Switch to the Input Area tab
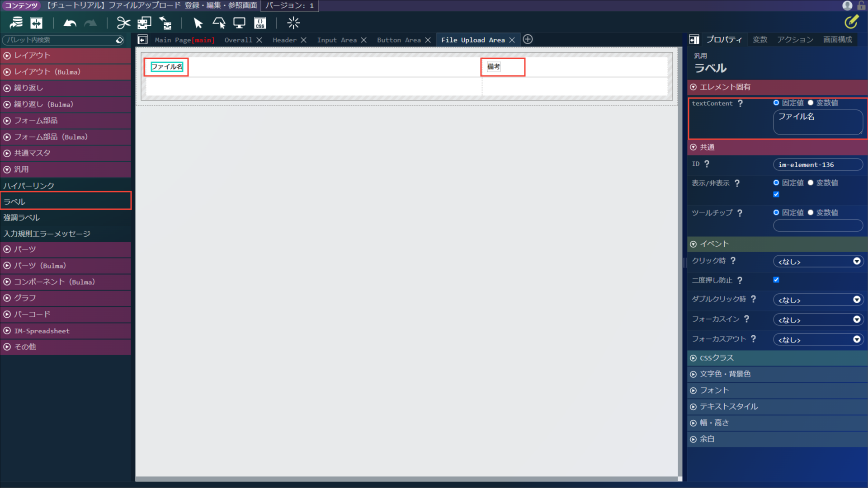The image size is (868, 488). [x=337, y=40]
